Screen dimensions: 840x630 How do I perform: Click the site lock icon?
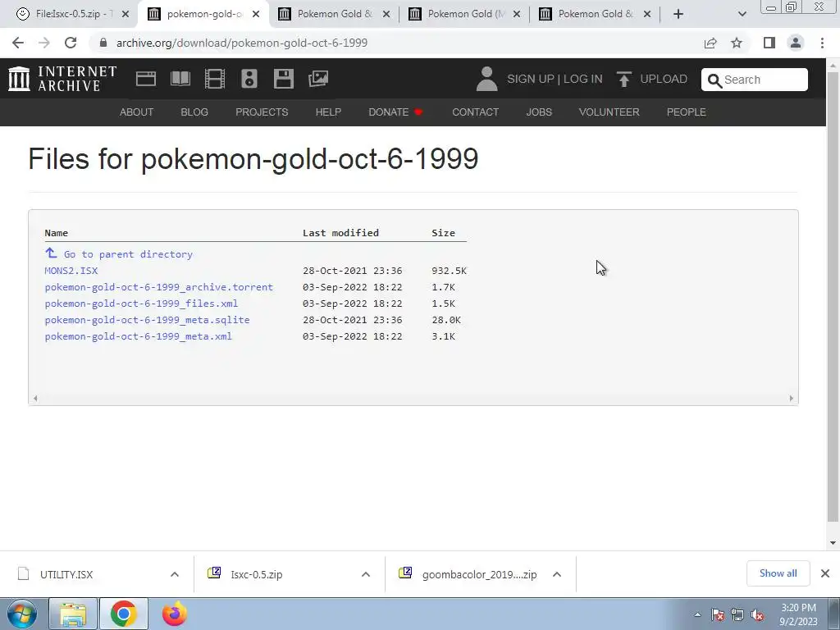coord(103,43)
